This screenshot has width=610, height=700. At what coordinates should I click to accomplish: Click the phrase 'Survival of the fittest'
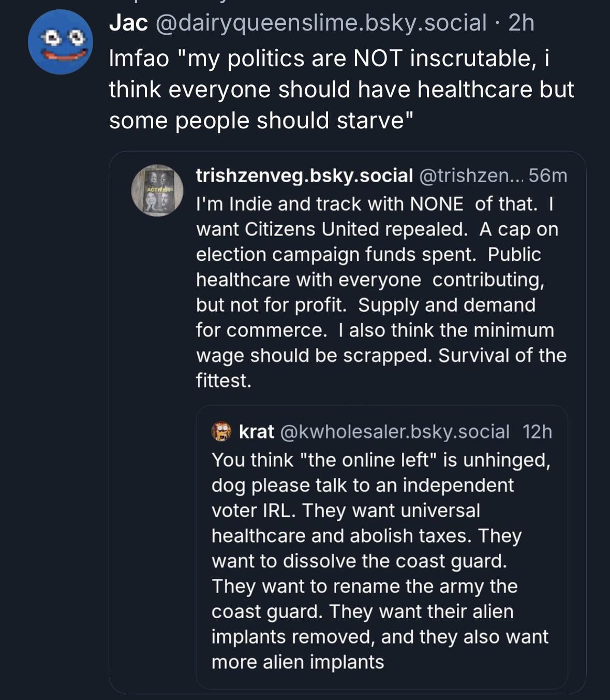tap(502, 356)
